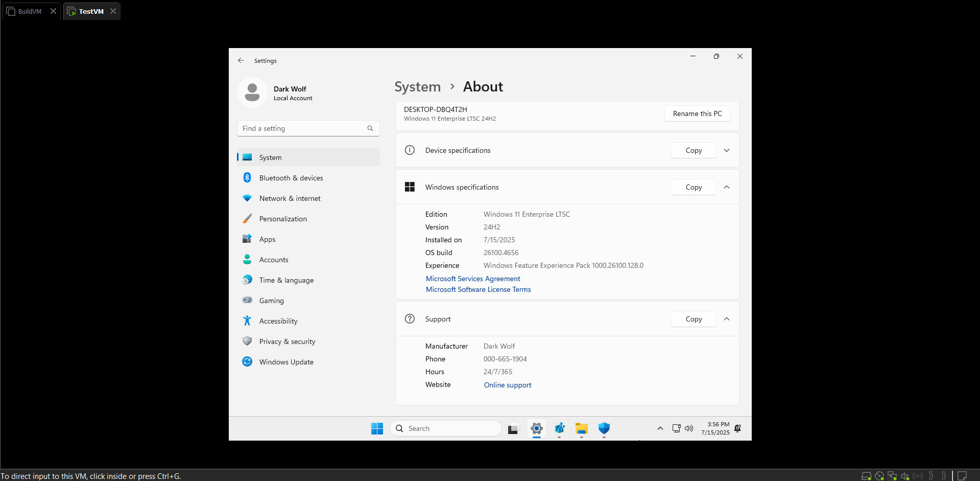This screenshot has height=481, width=980.
Task: Click the hard disk status icon in VM bar
Action: tap(866, 476)
